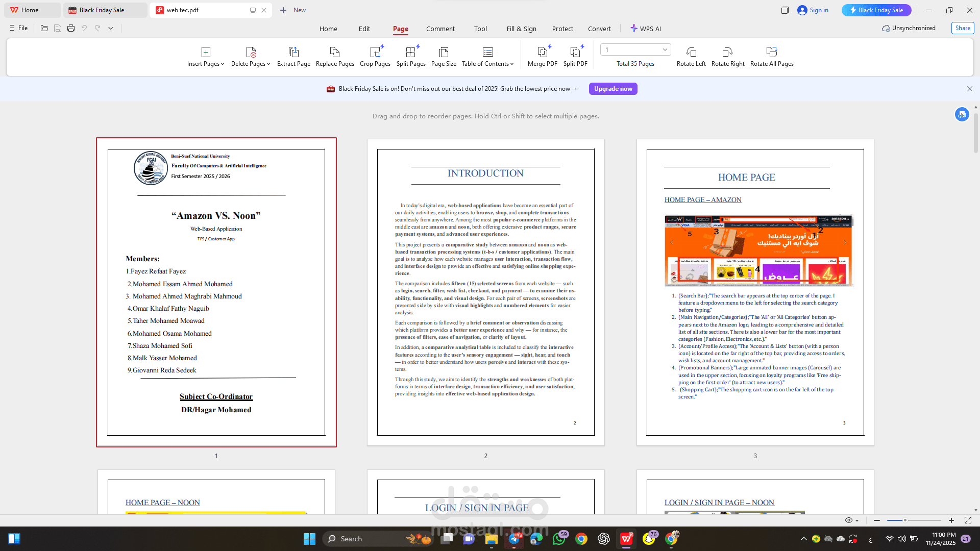The image size is (980, 551).
Task: Switch to the Comment tab
Action: coord(440,29)
